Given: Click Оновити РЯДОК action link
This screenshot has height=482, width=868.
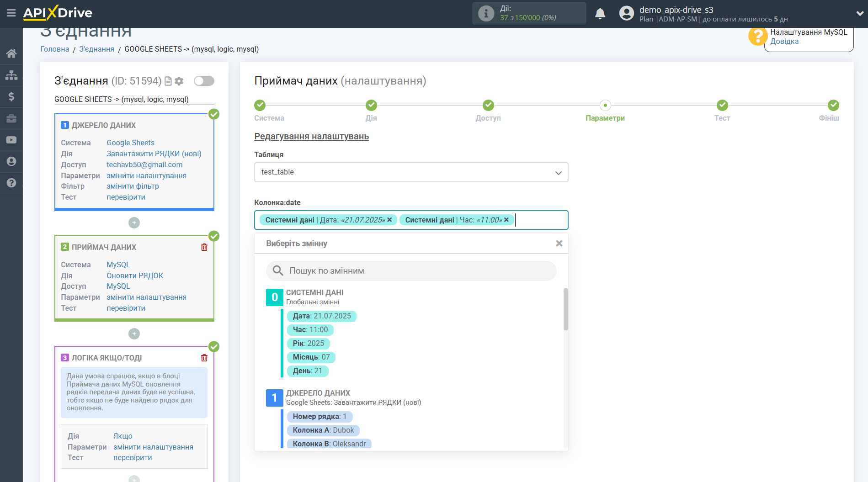Looking at the screenshot, I should [135, 275].
